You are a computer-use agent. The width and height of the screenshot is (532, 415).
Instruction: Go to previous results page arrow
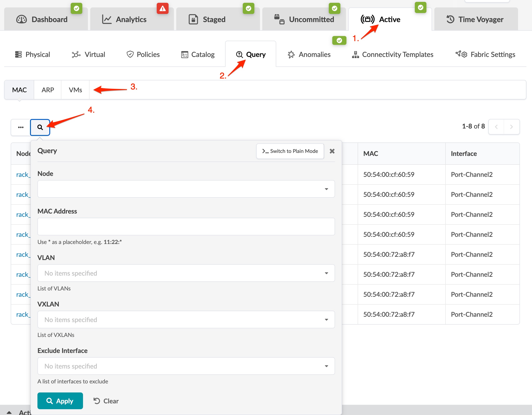point(496,127)
